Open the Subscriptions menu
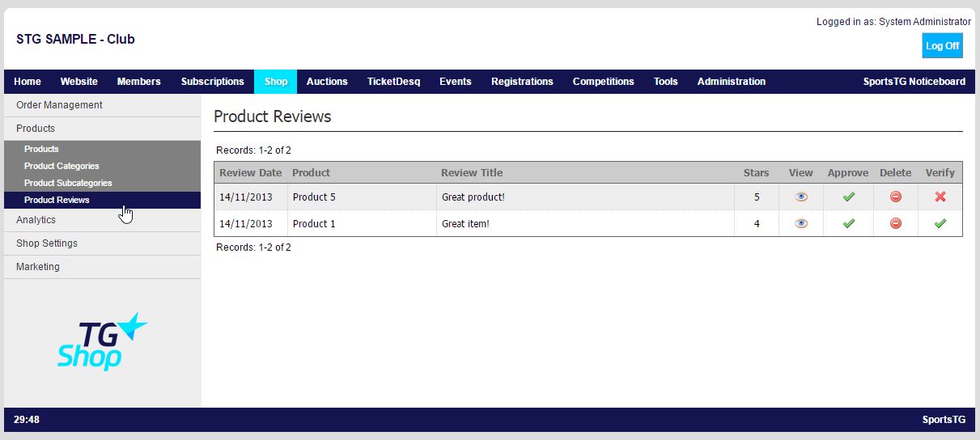The height and width of the screenshot is (440, 980). point(213,82)
